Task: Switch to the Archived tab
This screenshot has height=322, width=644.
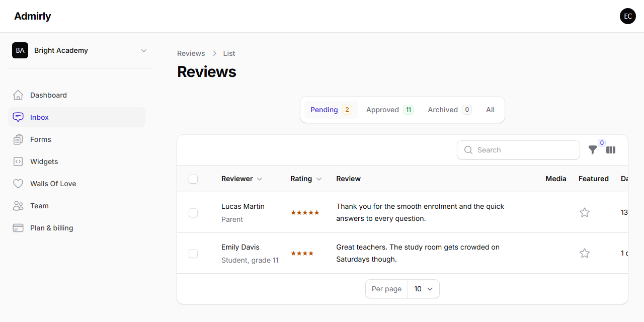Action: point(450,110)
